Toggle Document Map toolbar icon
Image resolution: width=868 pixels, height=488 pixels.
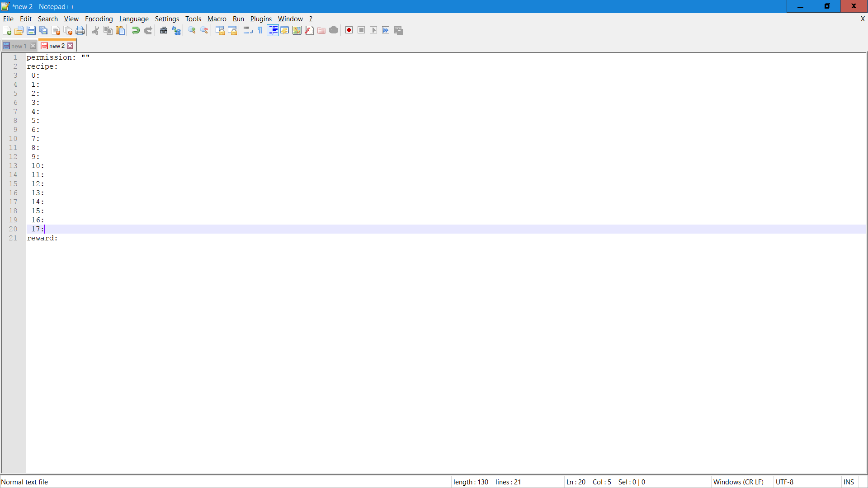pos(297,30)
